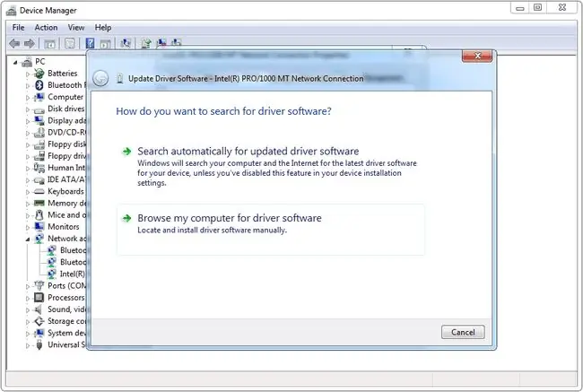Choose Browse my computer for driver software
This screenshot has height=392, width=583.
tap(271, 230)
